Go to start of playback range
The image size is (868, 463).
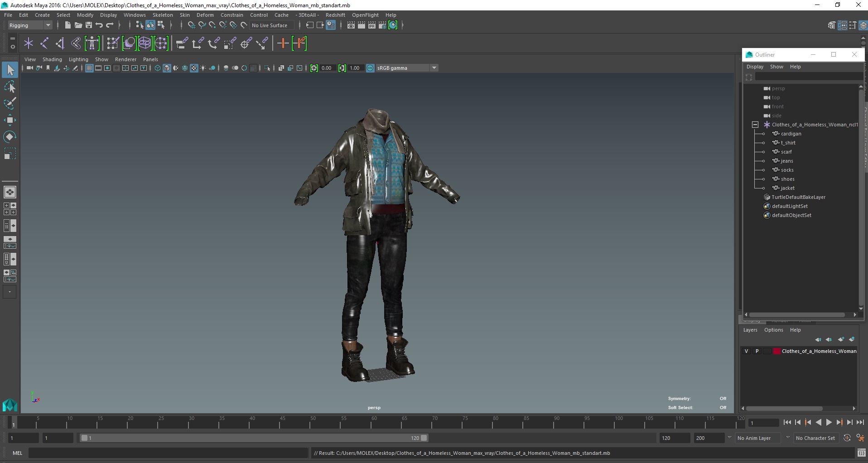click(x=787, y=422)
